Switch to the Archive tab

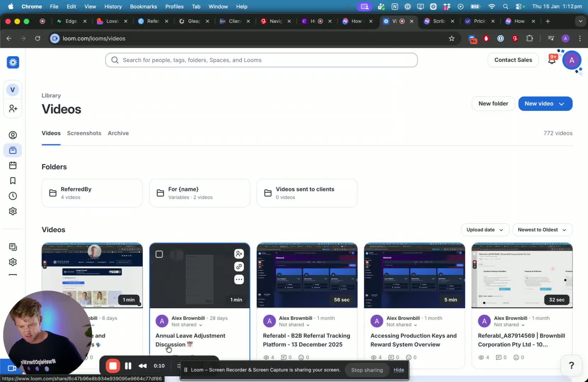pos(118,133)
